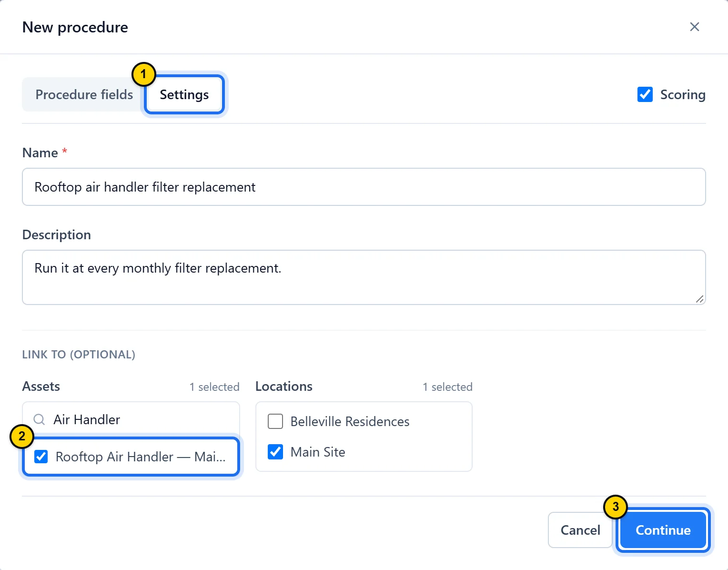Click the Continue button
This screenshot has height=570, width=728.
pyautogui.click(x=663, y=530)
